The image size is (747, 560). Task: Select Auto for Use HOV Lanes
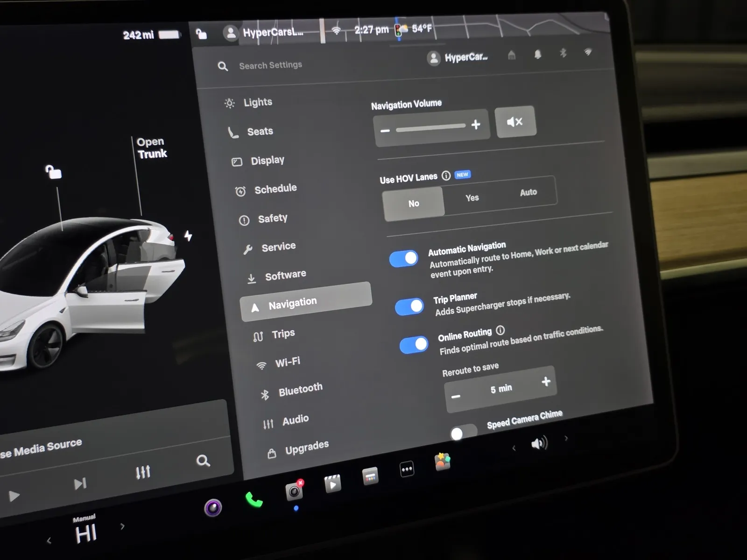[528, 192]
